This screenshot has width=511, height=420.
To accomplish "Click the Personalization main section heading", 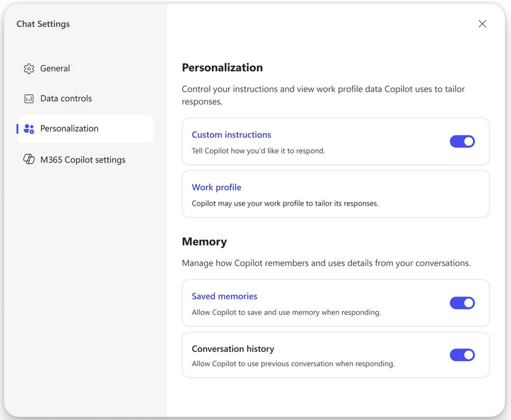I will click(222, 68).
